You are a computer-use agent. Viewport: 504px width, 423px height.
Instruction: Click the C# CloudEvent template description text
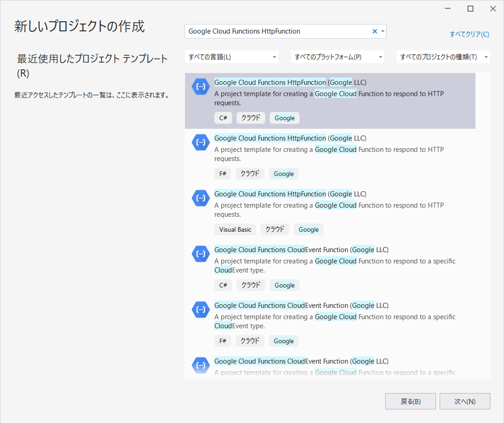point(335,266)
